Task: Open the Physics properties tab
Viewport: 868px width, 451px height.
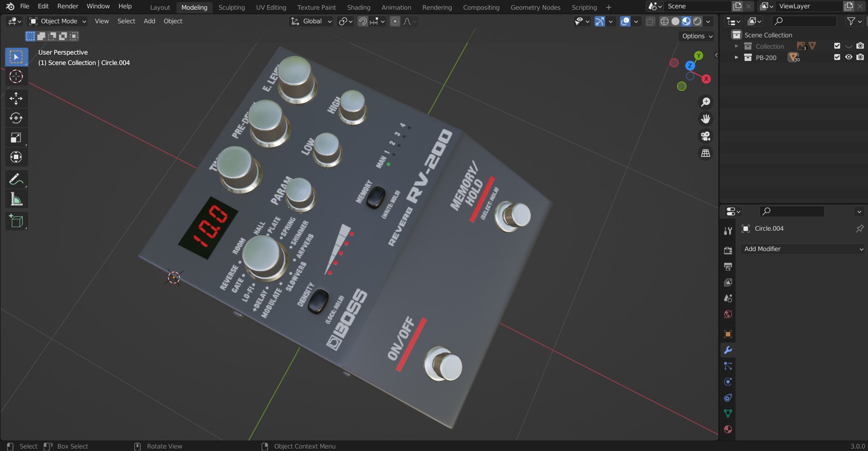Action: pyautogui.click(x=728, y=382)
